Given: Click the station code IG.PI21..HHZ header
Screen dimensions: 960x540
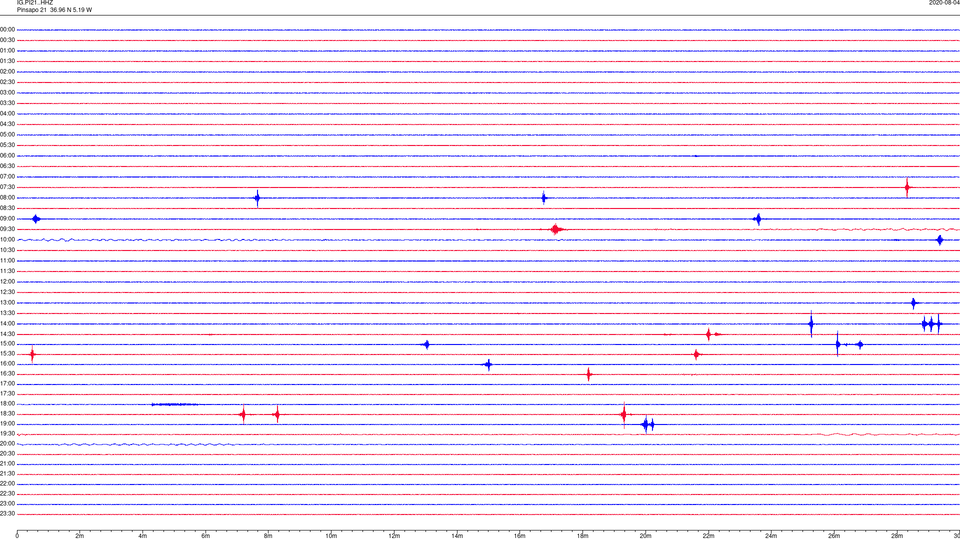Looking at the screenshot, I should coord(35,2).
